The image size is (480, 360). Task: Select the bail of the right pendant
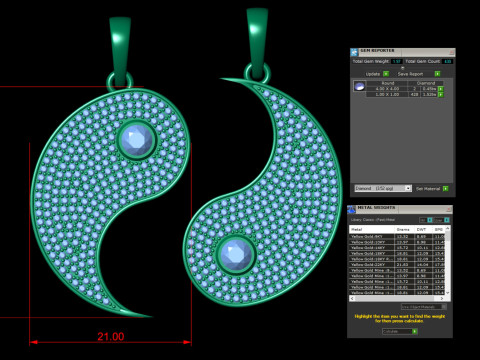pos(257,43)
